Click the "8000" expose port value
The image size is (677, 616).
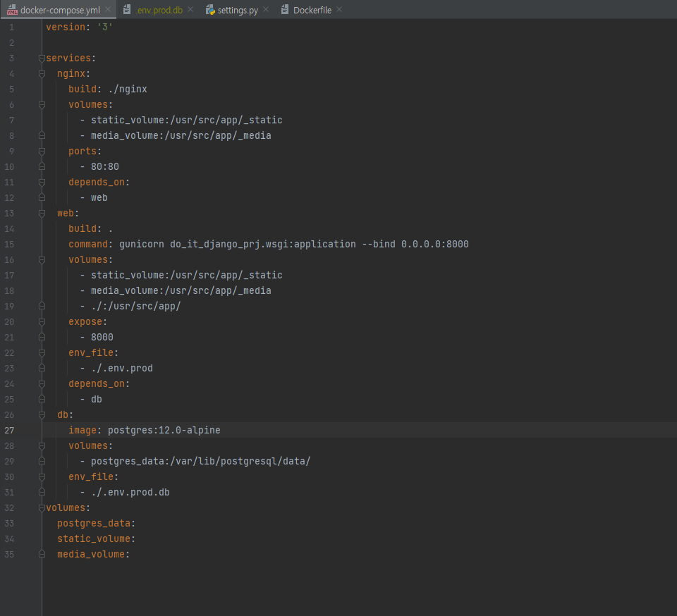(102, 338)
